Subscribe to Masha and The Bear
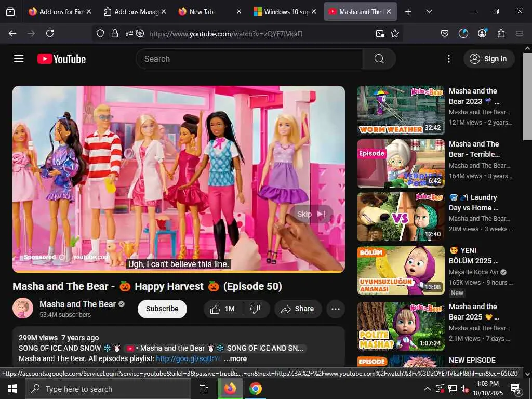The width and height of the screenshot is (532, 399). [162, 309]
